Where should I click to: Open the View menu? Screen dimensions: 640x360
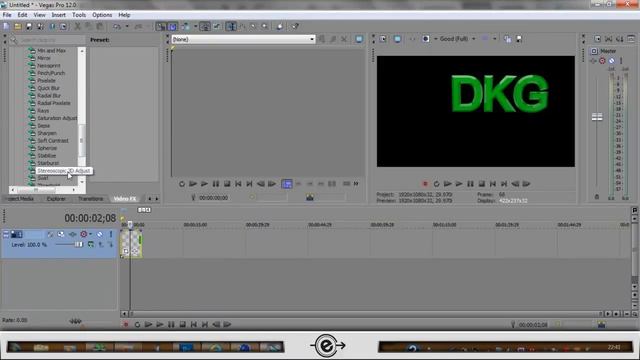pos(40,15)
